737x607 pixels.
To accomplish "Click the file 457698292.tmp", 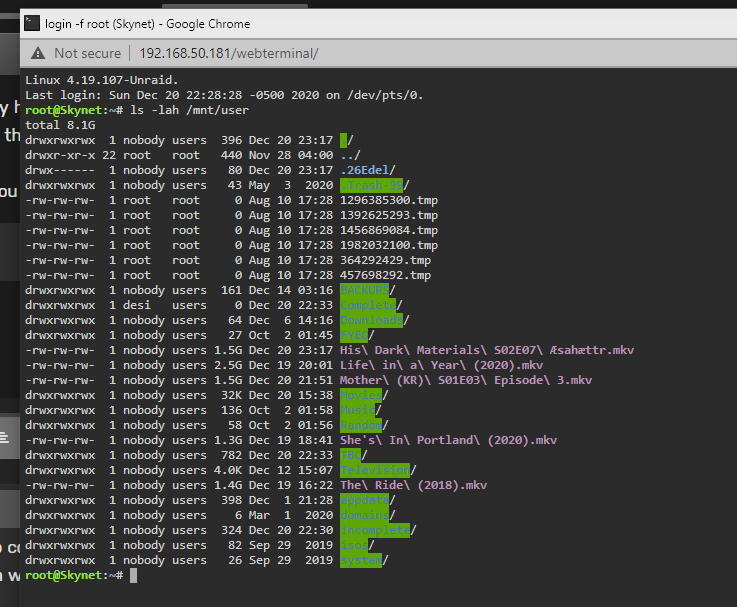I will coord(385,276).
